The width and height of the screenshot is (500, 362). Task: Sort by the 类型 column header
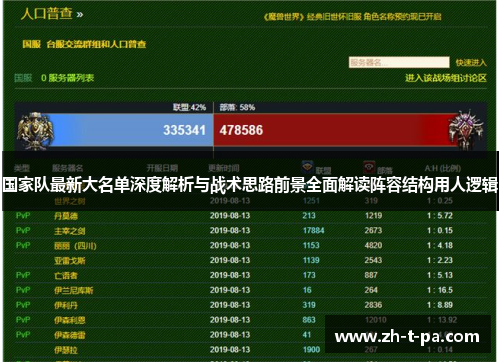(22, 168)
